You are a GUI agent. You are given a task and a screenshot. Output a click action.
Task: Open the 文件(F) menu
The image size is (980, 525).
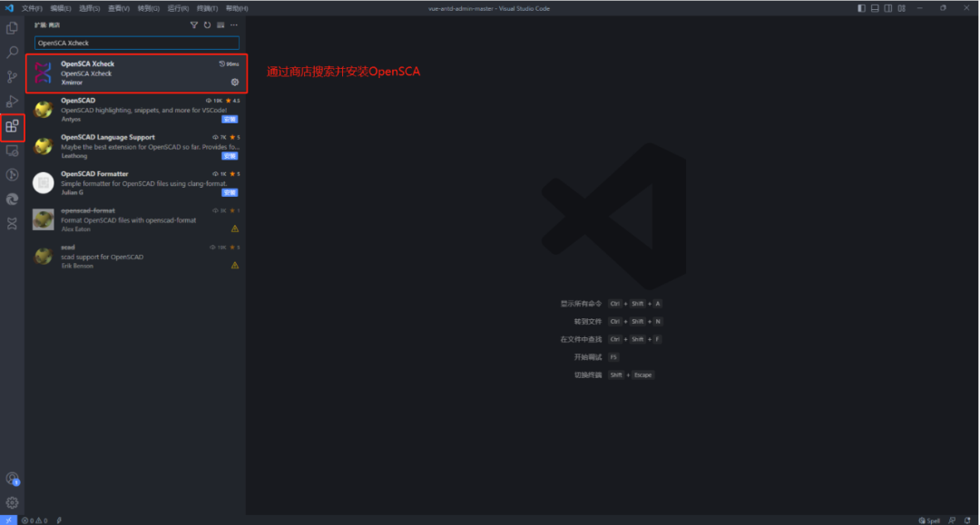tap(32, 8)
